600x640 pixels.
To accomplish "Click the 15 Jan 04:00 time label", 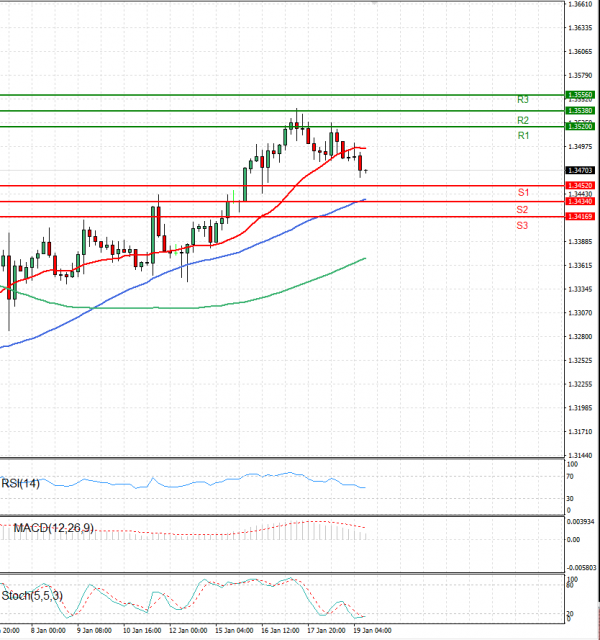I will [x=234, y=631].
